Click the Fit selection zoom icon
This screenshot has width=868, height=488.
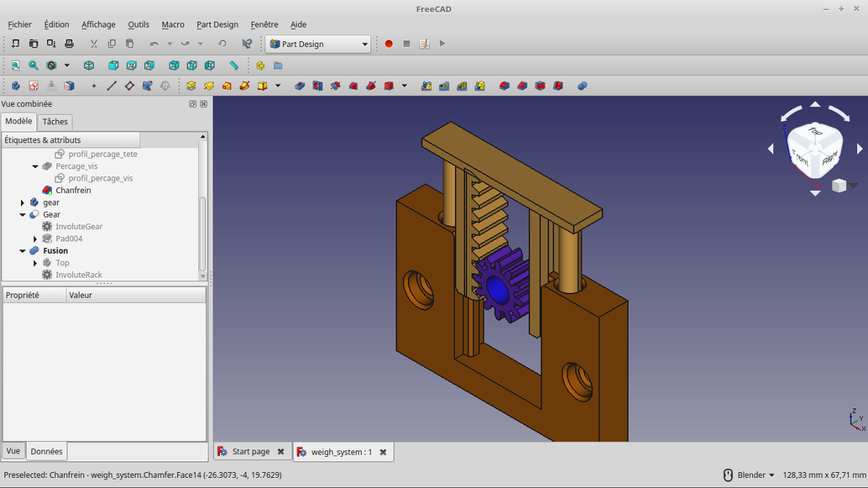33,65
